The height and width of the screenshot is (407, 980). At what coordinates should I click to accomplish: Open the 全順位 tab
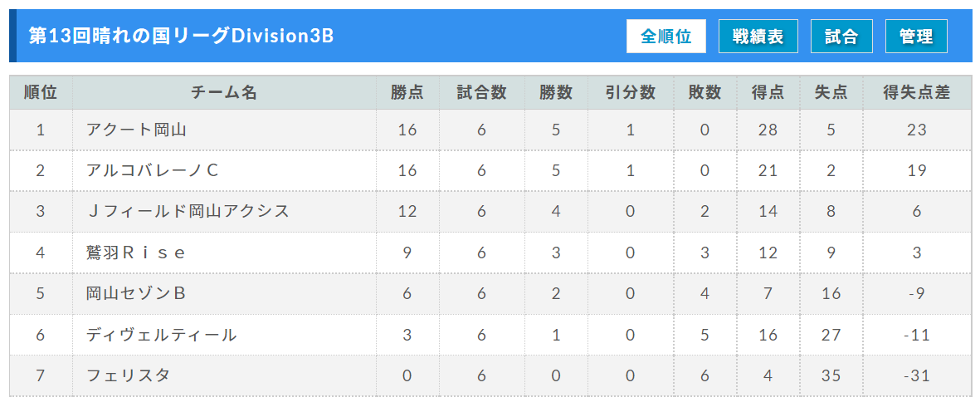coord(666,37)
